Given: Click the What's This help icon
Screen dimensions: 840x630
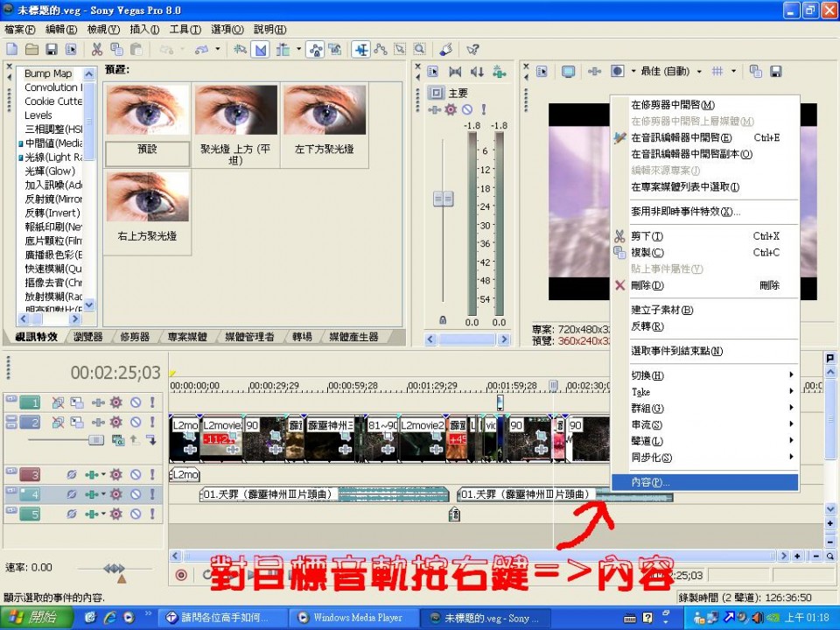Looking at the screenshot, I should tap(472, 50).
